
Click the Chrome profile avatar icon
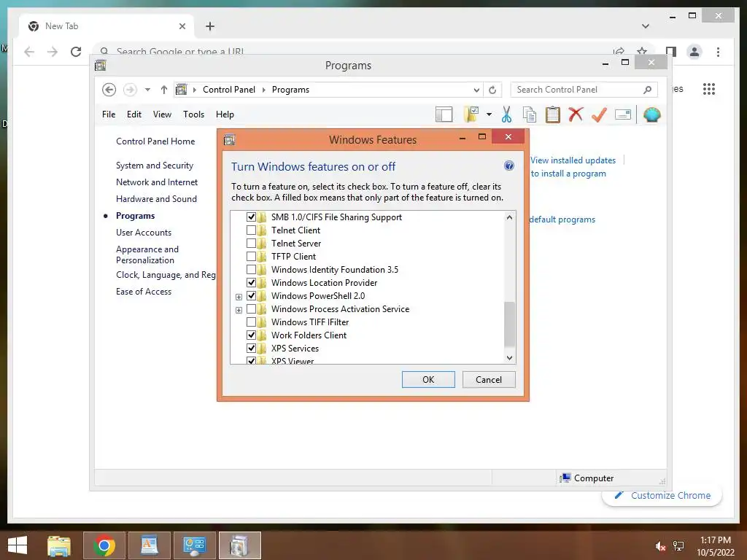(694, 52)
